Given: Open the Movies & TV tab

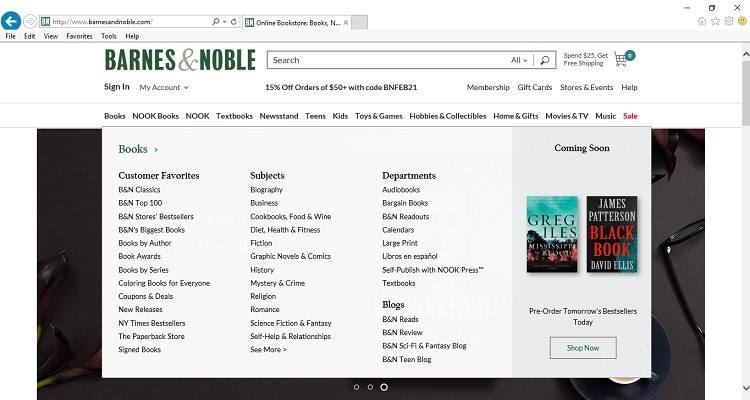Looking at the screenshot, I should pos(567,116).
